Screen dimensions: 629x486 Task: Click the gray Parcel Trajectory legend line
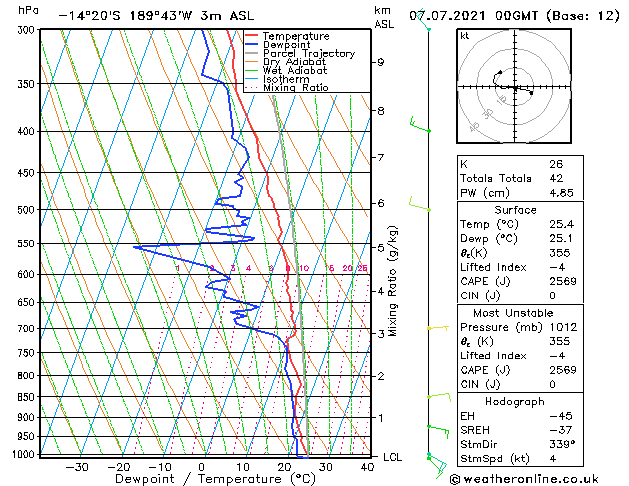coord(252,53)
